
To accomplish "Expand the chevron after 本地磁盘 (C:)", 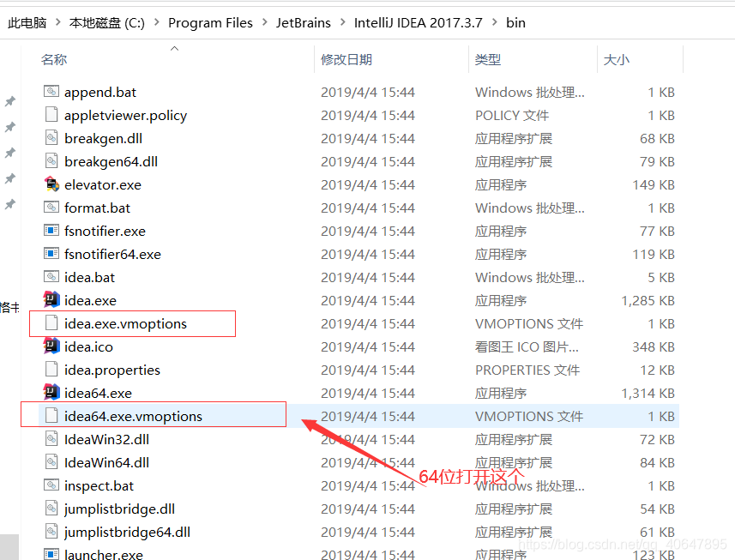I will (157, 22).
